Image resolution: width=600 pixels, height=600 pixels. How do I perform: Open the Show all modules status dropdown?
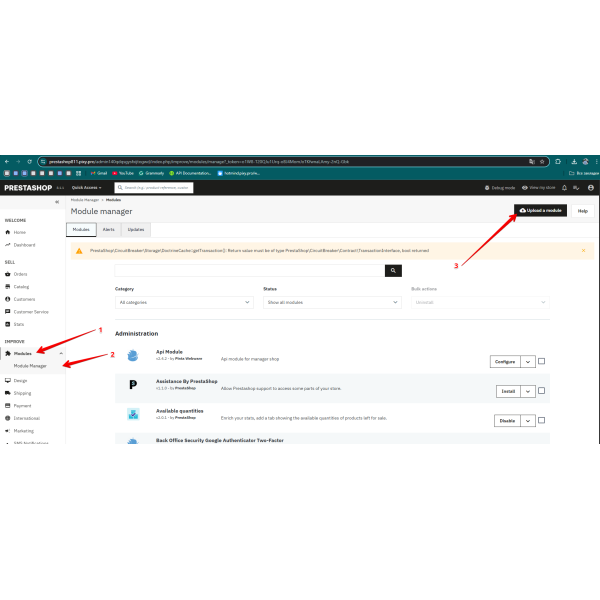[332, 302]
